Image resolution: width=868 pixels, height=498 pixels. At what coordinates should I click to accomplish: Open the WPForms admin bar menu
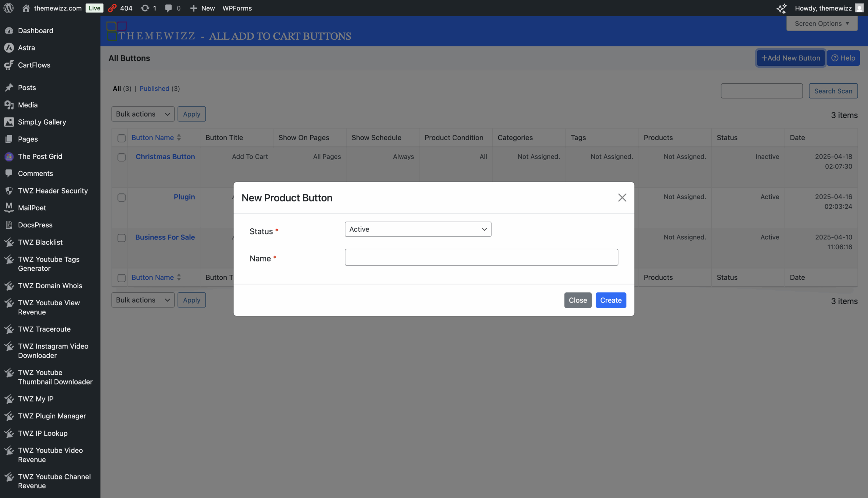click(237, 8)
